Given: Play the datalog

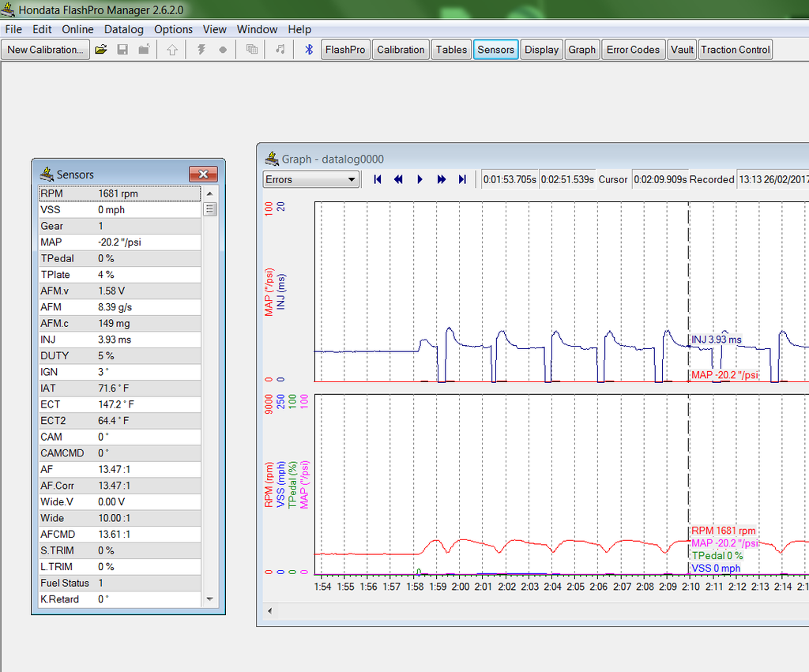Looking at the screenshot, I should coord(420,179).
